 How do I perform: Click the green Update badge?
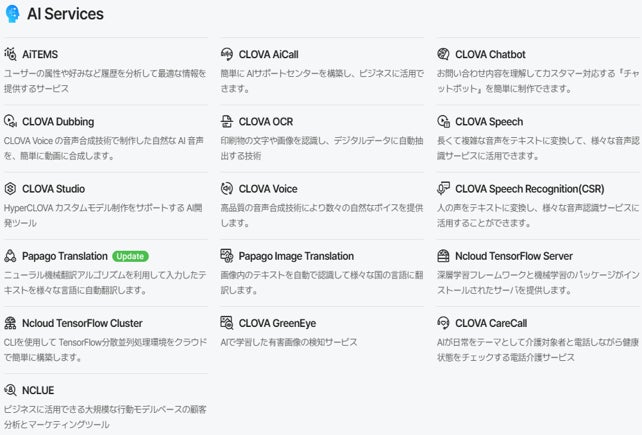130,256
